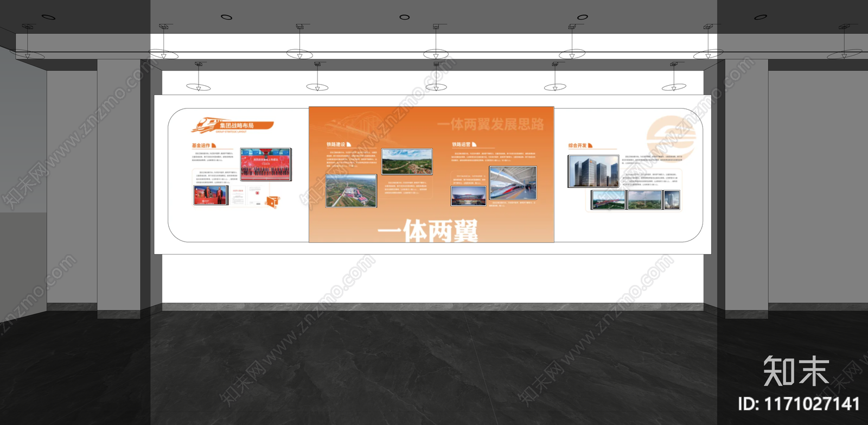Image resolution: width=868 pixels, height=425 pixels.
Task: Click the large 一体两翼 text on orange panel
Action: [x=428, y=231]
